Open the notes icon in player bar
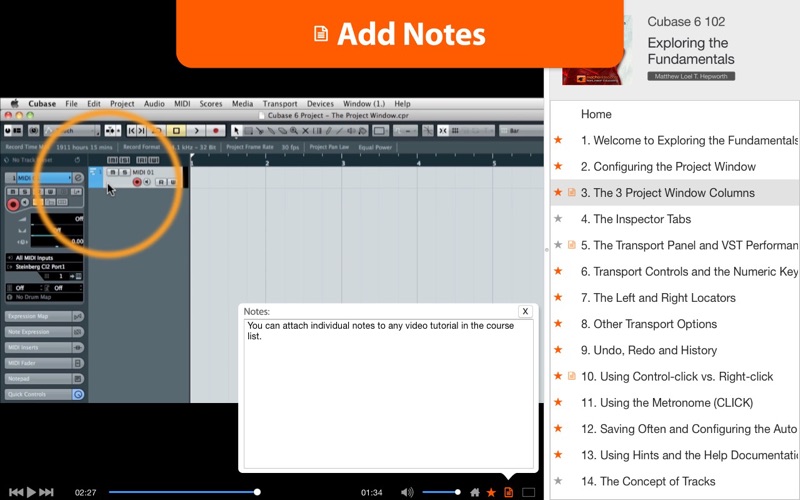 click(508, 492)
